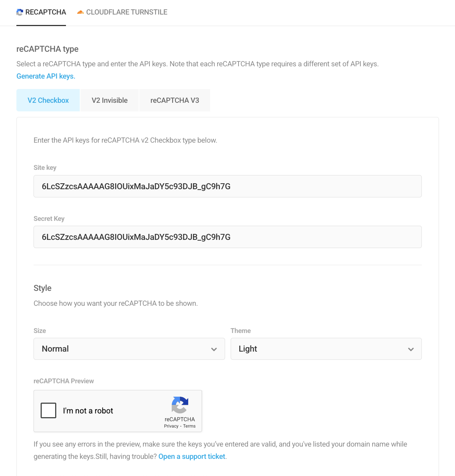Image resolution: width=455 pixels, height=476 pixels.
Task: Open the reCAPTCHA Privacy link
Action: tap(171, 426)
